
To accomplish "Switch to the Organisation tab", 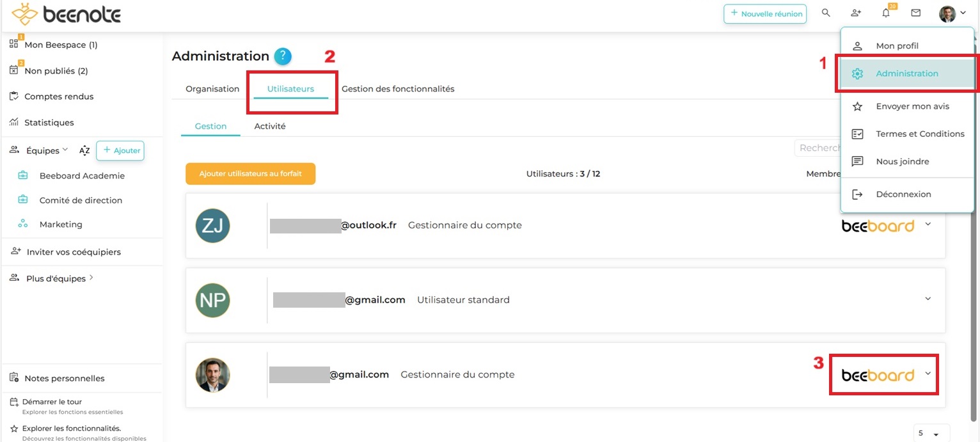I will click(212, 89).
